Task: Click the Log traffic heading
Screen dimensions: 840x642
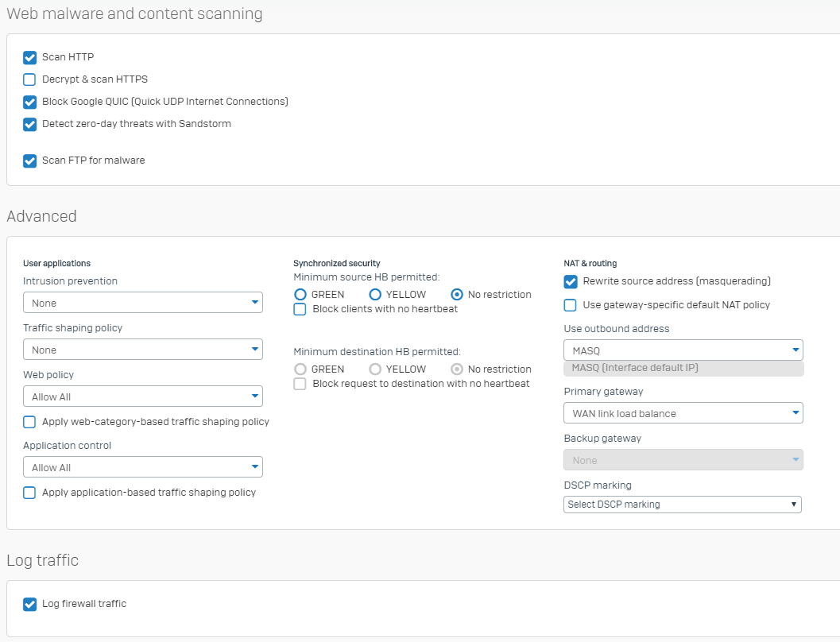Action: 43,560
